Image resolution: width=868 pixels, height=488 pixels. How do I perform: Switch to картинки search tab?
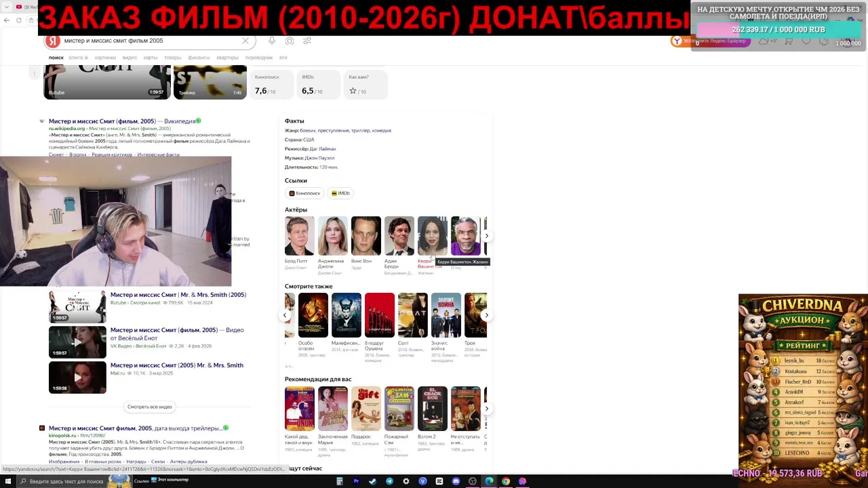[105, 58]
